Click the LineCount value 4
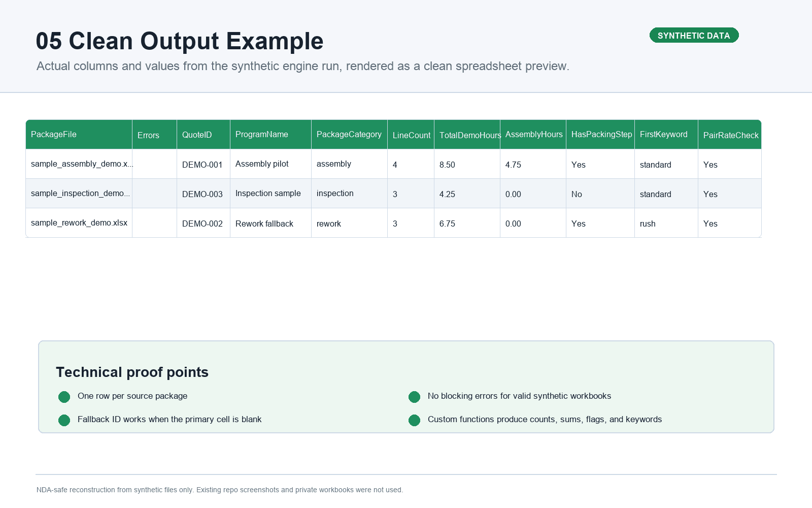 tap(411, 164)
